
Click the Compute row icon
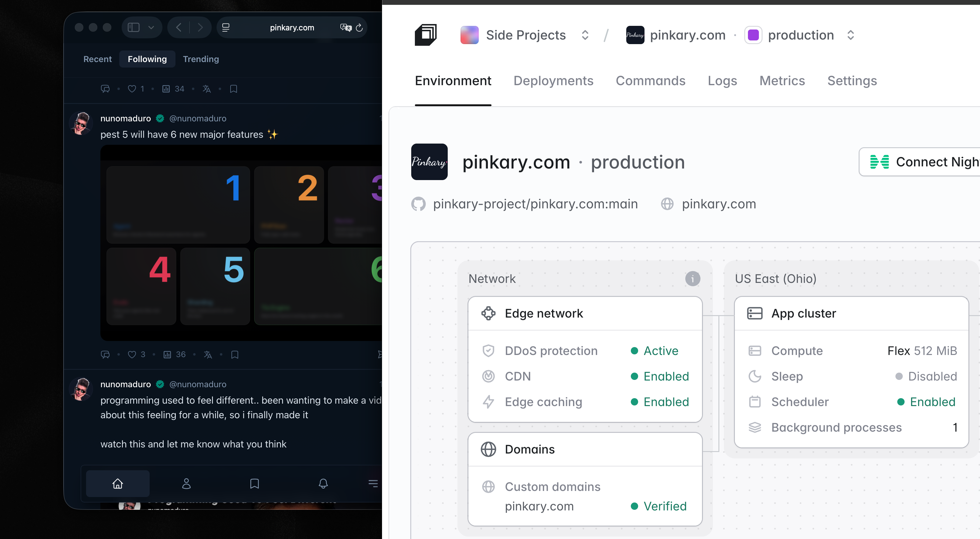pyautogui.click(x=755, y=351)
